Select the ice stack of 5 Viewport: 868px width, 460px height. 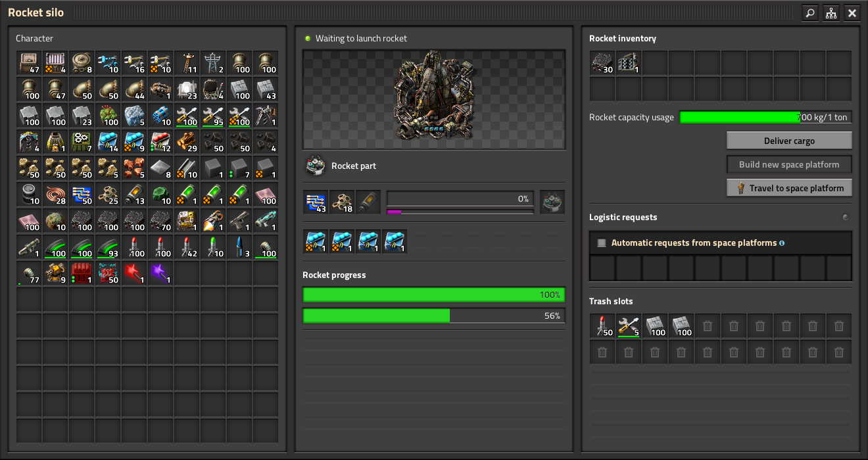click(x=134, y=116)
